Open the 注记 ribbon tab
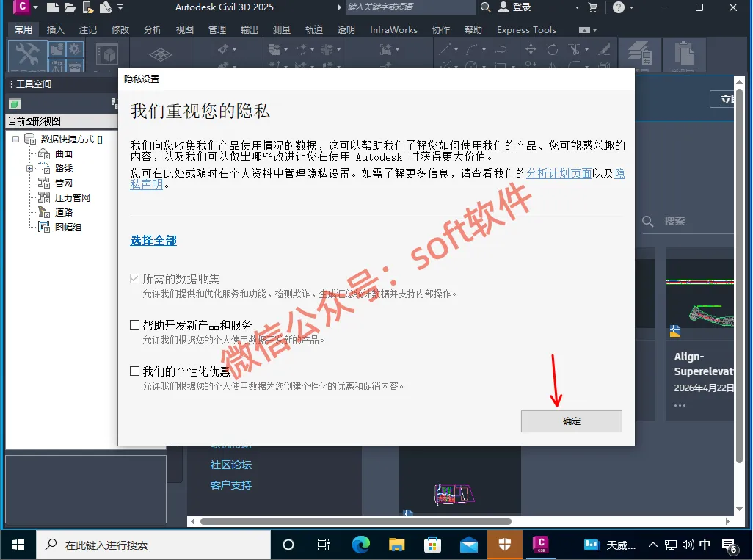753x560 pixels. click(x=88, y=30)
